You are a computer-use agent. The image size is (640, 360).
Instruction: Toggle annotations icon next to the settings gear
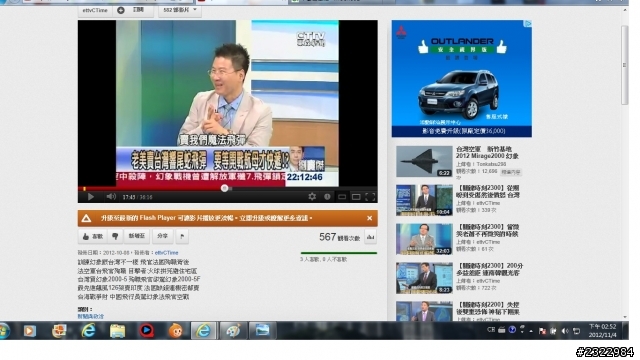pos(327,197)
